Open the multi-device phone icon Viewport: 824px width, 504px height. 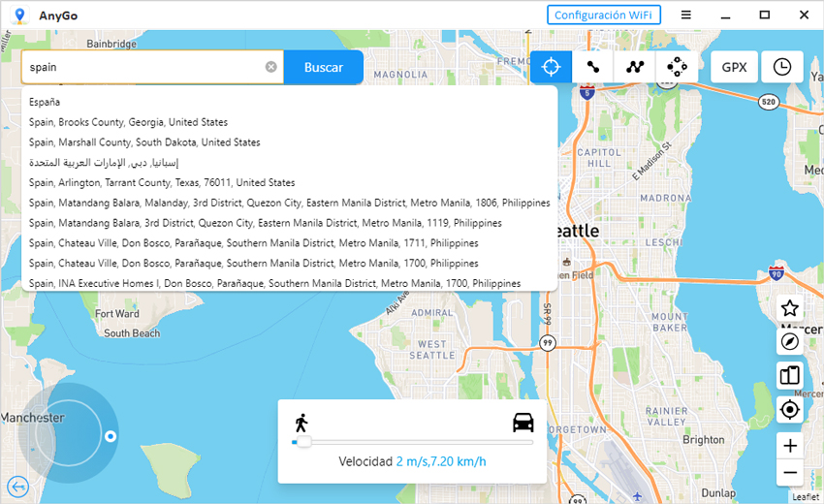790,375
